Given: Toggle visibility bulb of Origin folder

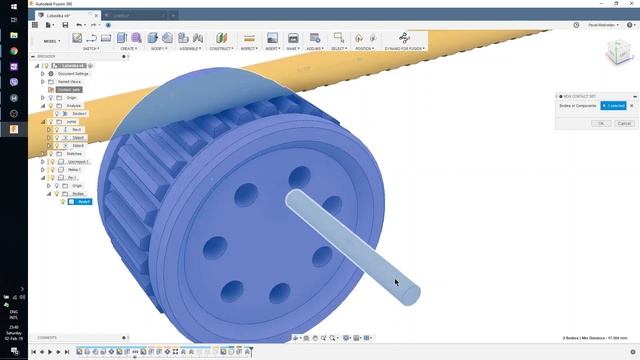Looking at the screenshot, I should pyautogui.click(x=51, y=98).
